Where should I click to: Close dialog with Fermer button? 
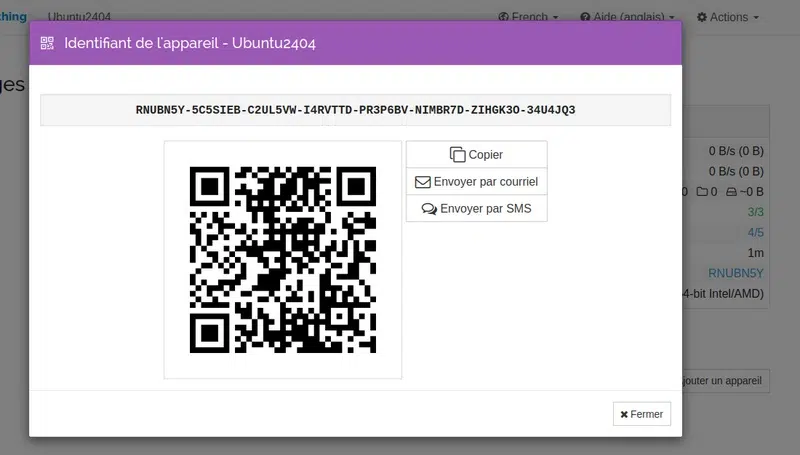click(642, 414)
